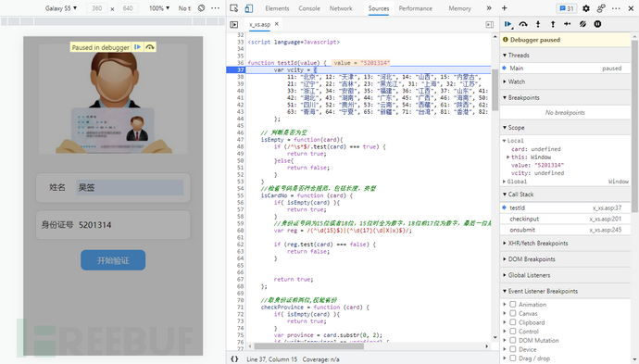Enable Animation event listener breakpoints

pos(513,305)
